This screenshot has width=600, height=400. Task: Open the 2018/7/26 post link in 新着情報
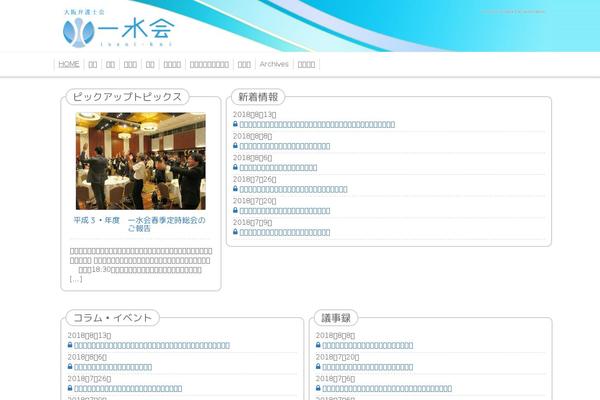(x=293, y=189)
